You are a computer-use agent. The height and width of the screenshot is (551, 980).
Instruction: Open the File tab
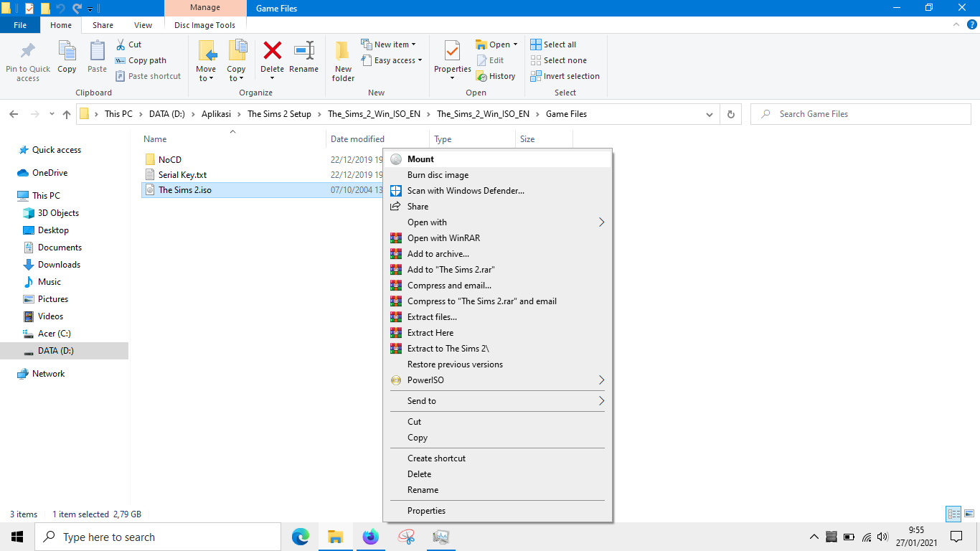click(x=20, y=25)
